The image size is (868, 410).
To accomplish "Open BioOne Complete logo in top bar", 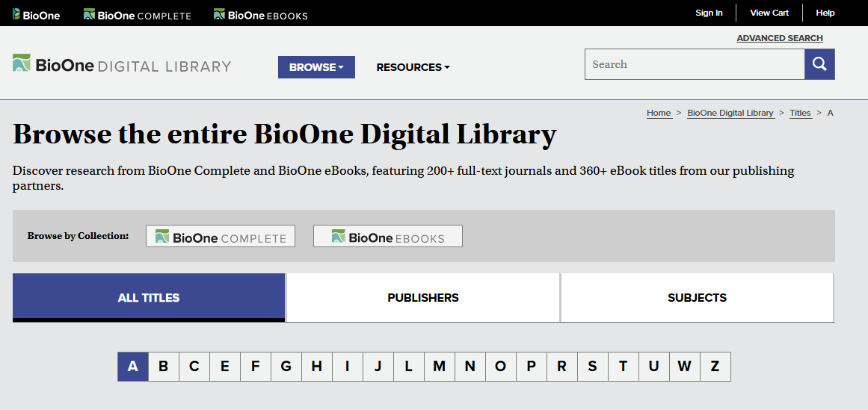I will 138,14.
